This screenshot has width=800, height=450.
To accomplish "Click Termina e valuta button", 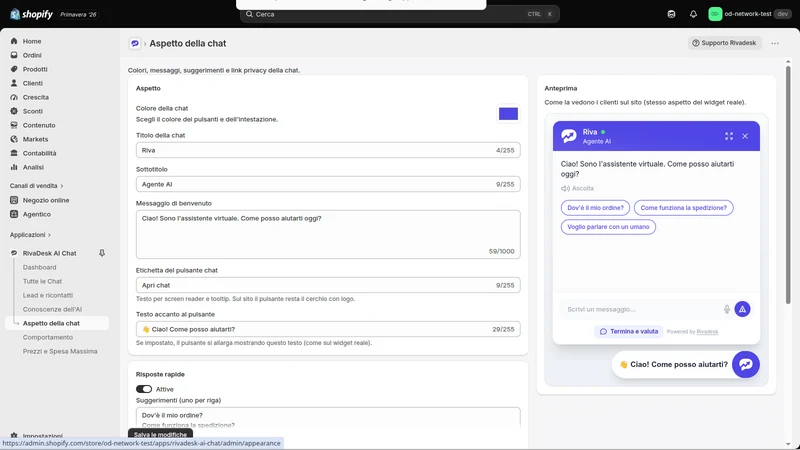I will pyautogui.click(x=629, y=332).
